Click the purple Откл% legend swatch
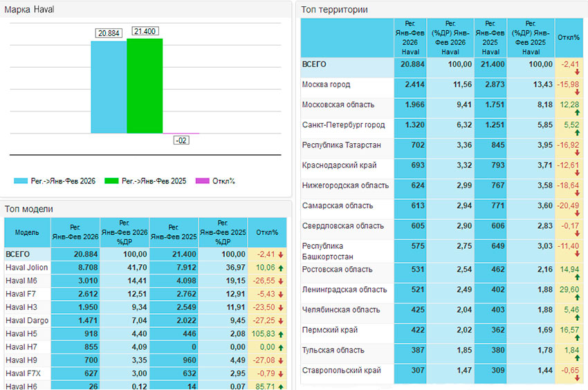The height and width of the screenshot is (390, 588). (x=202, y=181)
